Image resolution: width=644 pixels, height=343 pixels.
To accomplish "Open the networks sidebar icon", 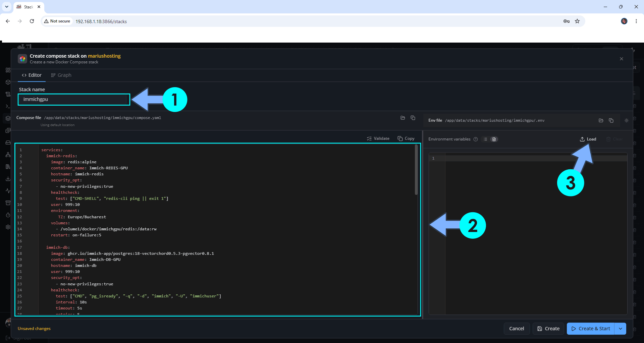I will (8, 155).
